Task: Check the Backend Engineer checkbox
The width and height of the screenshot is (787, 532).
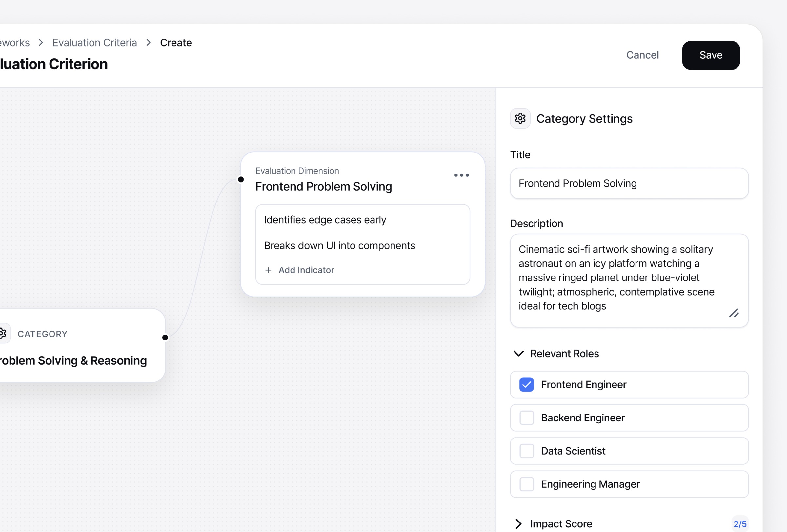Action: (526, 418)
